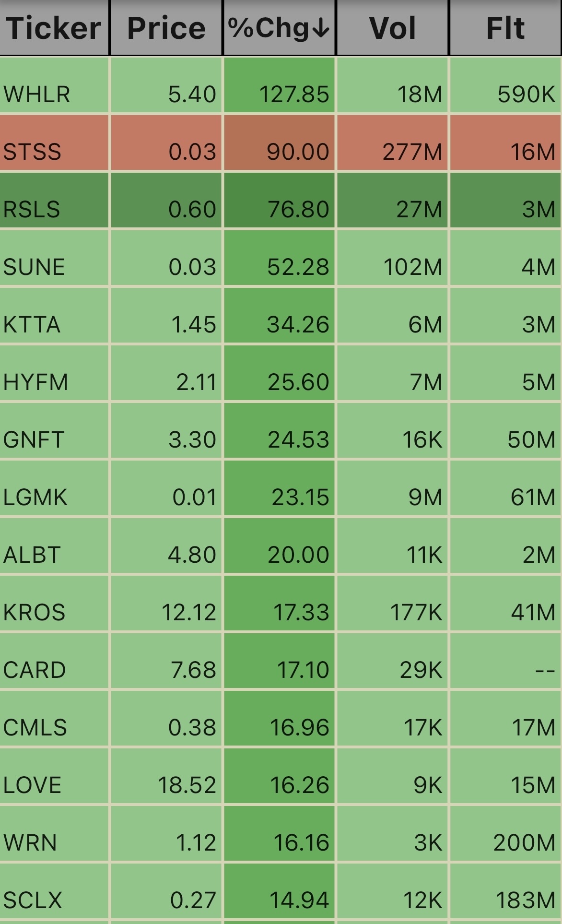The height and width of the screenshot is (924, 562).
Task: Click the GNFT ticker symbol
Action: [x=34, y=439]
